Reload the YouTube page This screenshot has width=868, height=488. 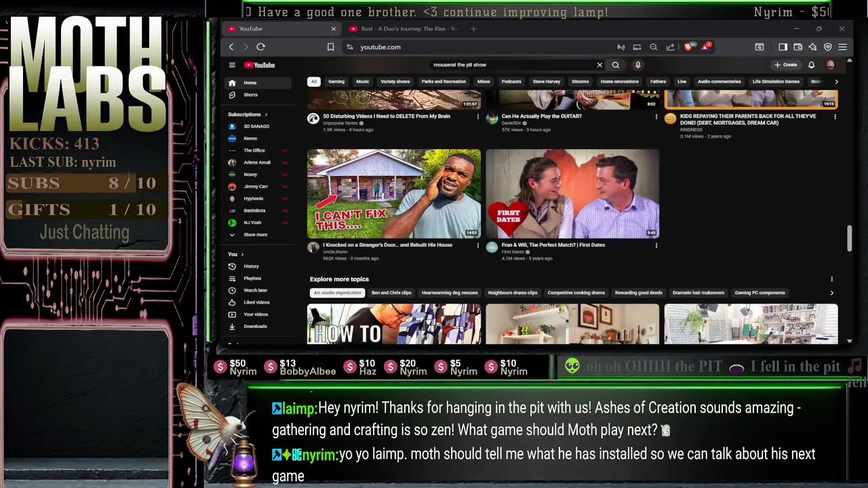click(260, 47)
